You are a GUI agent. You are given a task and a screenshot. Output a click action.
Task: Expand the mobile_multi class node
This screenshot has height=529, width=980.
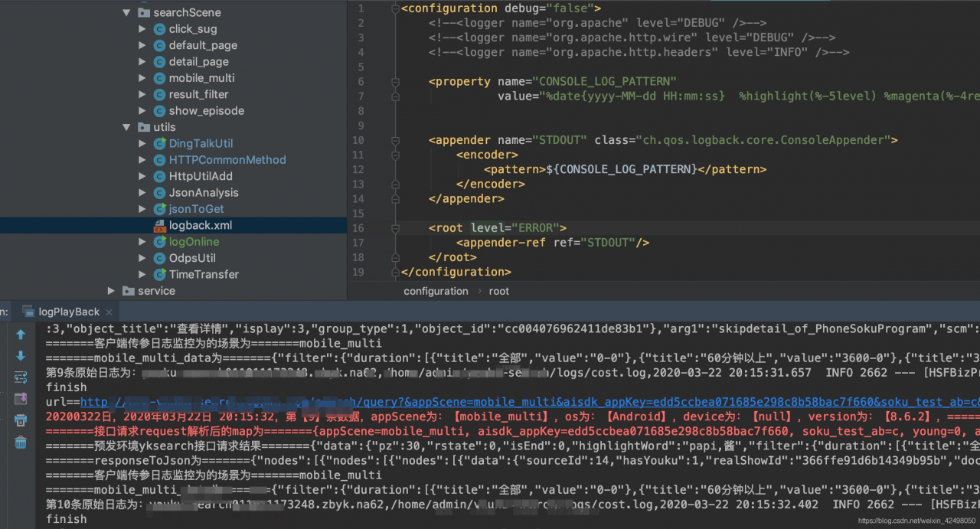point(142,78)
